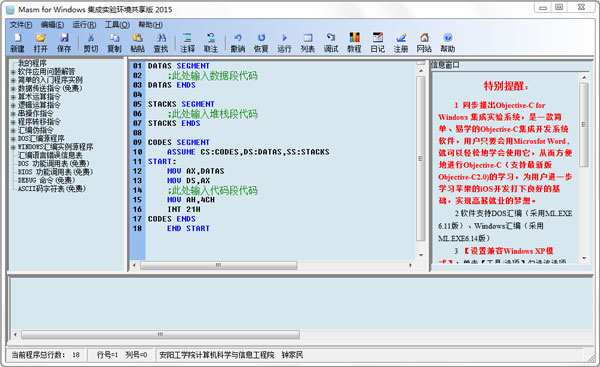This screenshot has height=367, width=600.
Task: Place cursor on line 01 DATAS SEGMENT
Action: pos(179,66)
